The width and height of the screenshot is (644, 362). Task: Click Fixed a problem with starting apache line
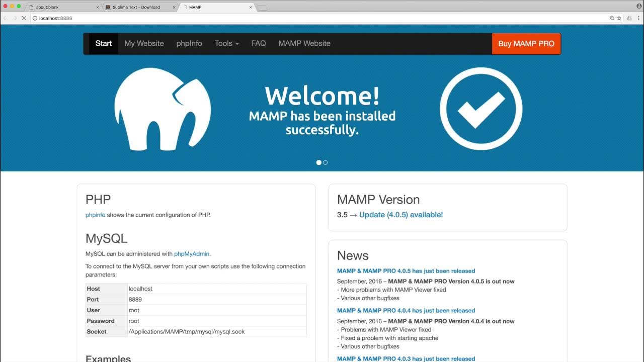[x=387, y=338]
